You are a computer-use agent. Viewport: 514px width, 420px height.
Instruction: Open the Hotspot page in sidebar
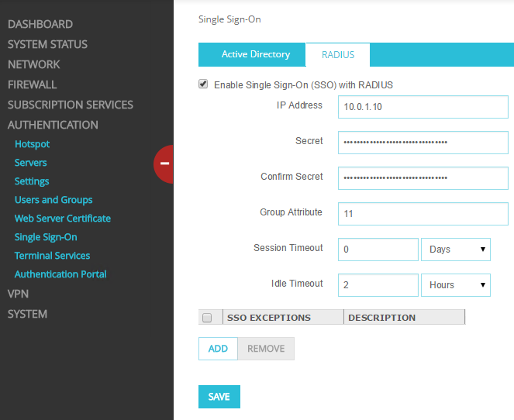[32, 144]
